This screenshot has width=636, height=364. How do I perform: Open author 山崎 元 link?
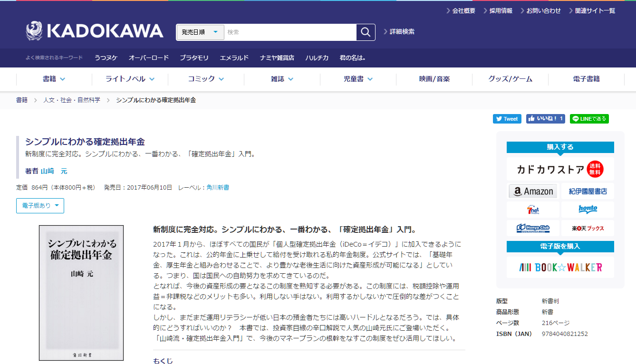pyautogui.click(x=54, y=171)
